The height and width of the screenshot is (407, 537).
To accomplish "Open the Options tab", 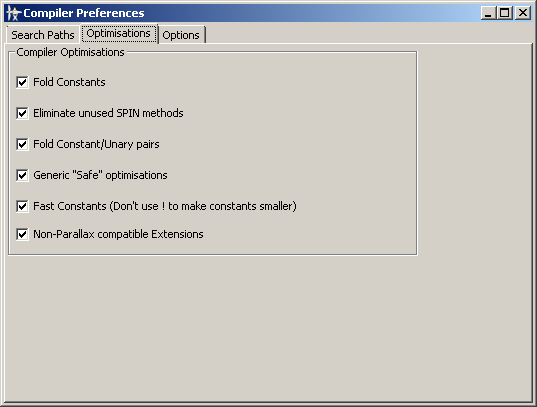I will pyautogui.click(x=181, y=35).
